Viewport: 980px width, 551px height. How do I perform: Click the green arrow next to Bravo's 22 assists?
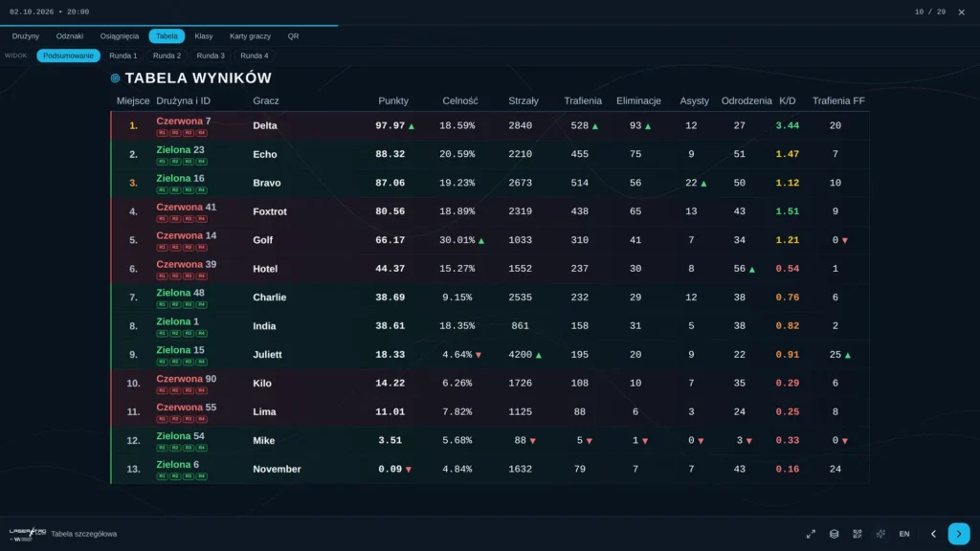pos(703,184)
